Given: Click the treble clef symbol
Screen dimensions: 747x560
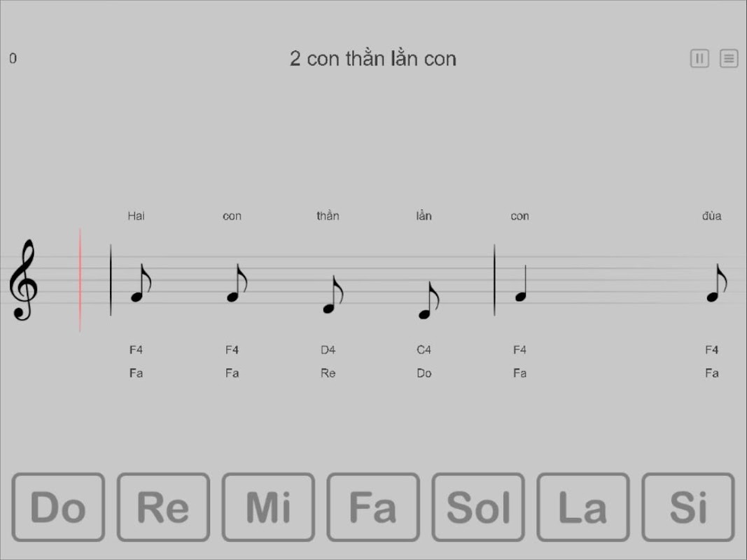Looking at the screenshot, I should pos(23,280).
